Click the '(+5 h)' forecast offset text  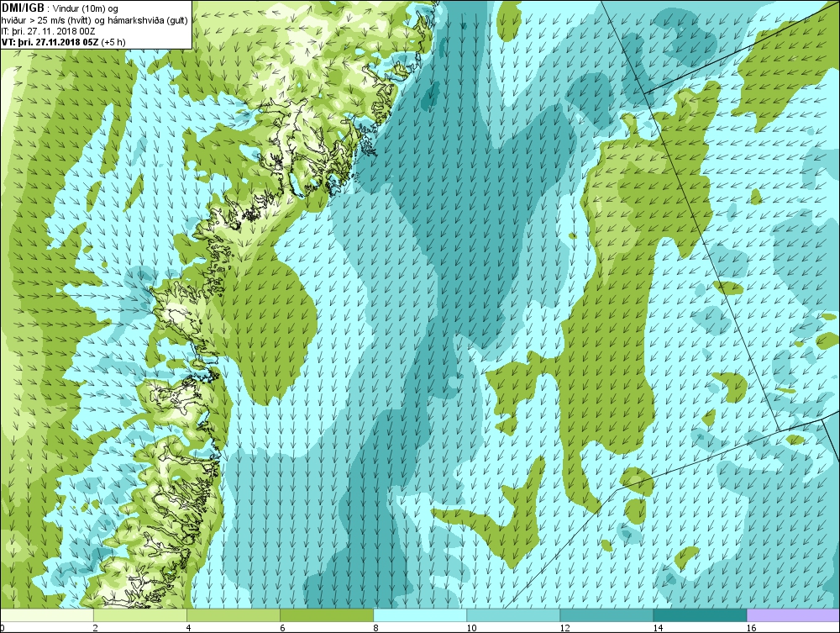(x=113, y=42)
